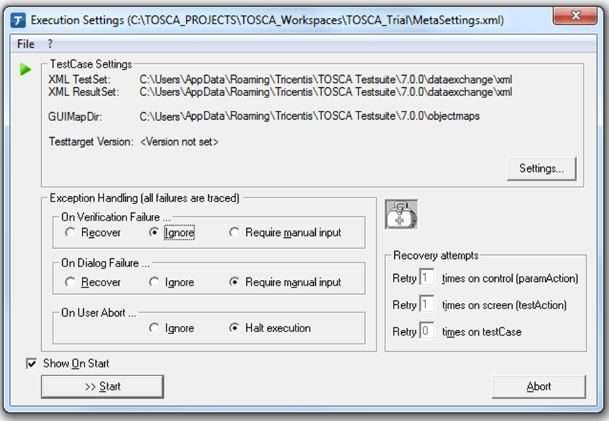This screenshot has width=609, height=421.
Task: Close the Execution Settings window
Action: coord(575,16)
